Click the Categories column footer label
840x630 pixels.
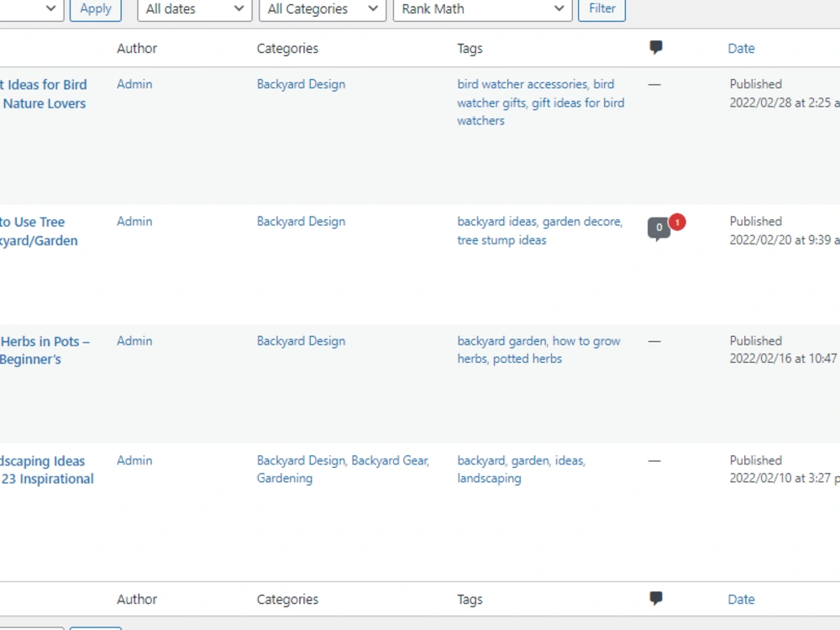pyautogui.click(x=287, y=600)
